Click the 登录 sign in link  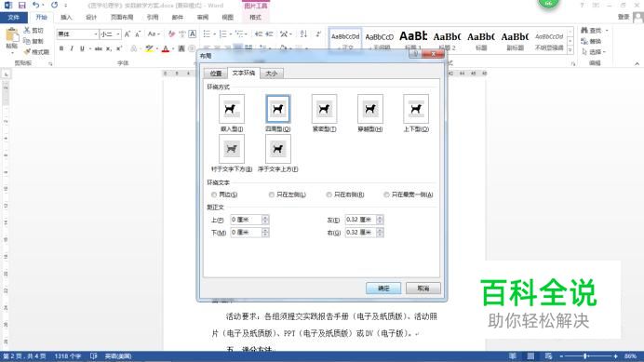pyautogui.click(x=624, y=17)
